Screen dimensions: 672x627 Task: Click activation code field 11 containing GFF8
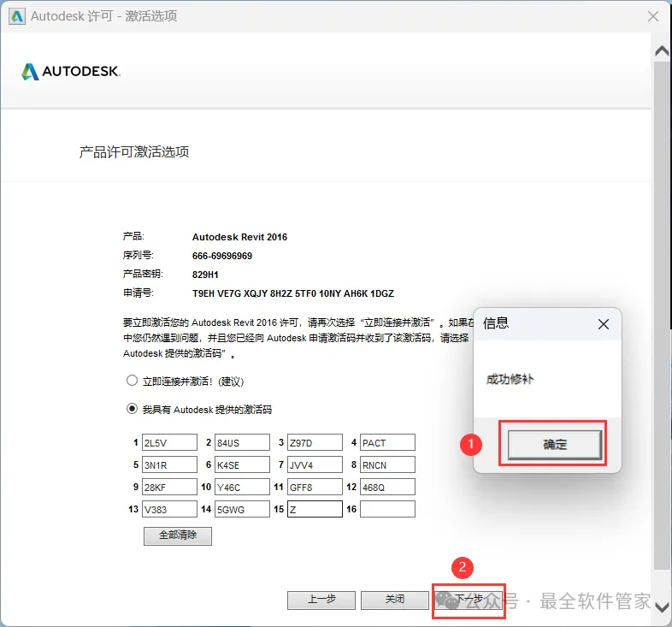(315, 487)
